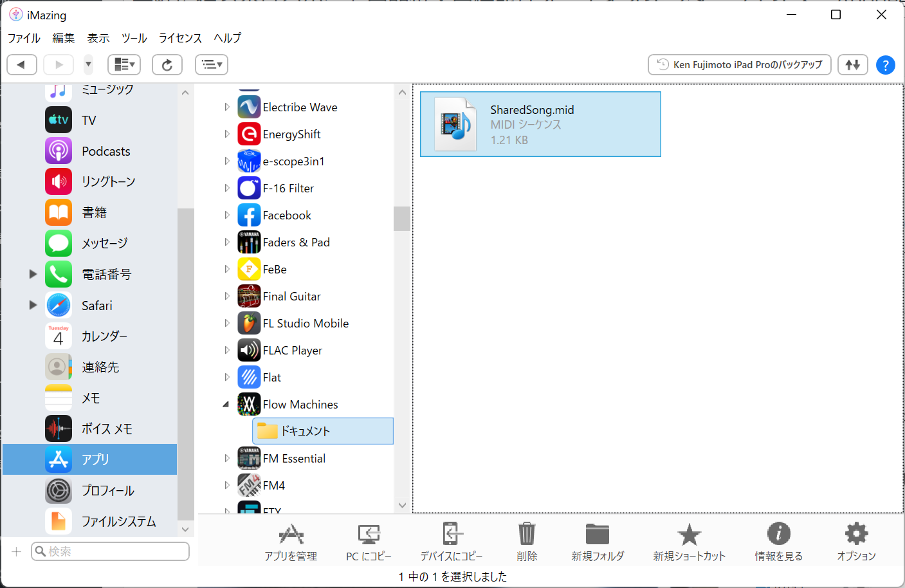Go back with the back arrow
The image size is (905, 588).
[x=22, y=64]
